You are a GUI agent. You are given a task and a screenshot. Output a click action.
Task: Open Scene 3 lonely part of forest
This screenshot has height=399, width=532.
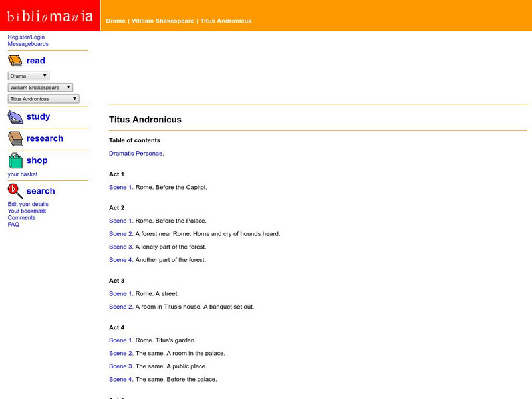121,247
